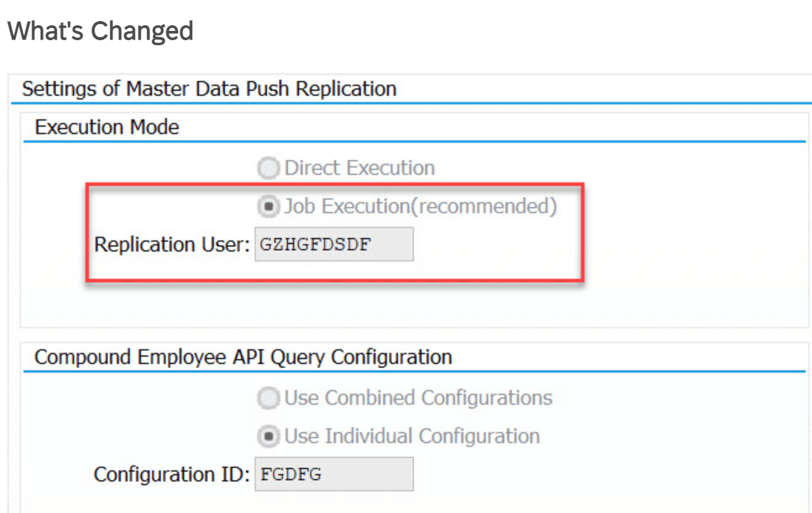
Task: Click the Execution Mode group header
Action: (x=107, y=127)
